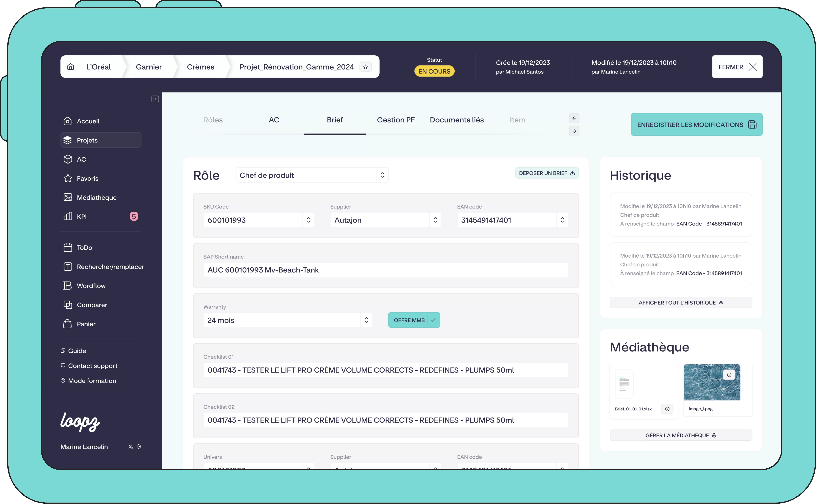Screen dimensions: 816x504
Task: Click the Historique heading
Action: click(641, 175)
